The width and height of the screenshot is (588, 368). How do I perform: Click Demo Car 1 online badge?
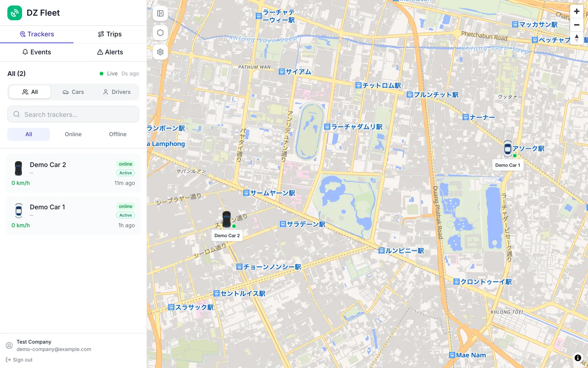(x=125, y=206)
